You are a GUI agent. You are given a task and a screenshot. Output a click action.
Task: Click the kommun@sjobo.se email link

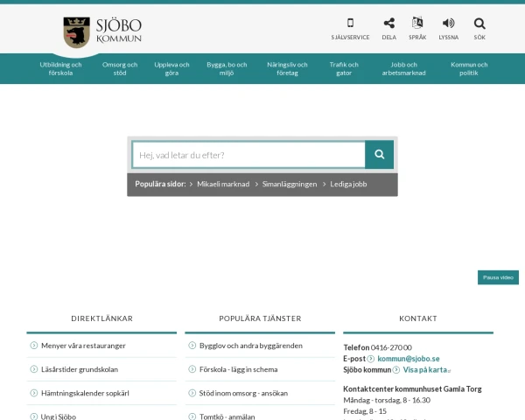408,359
